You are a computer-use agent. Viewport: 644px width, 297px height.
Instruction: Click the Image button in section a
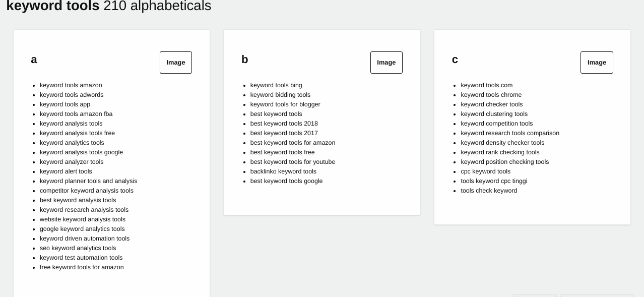pos(175,63)
